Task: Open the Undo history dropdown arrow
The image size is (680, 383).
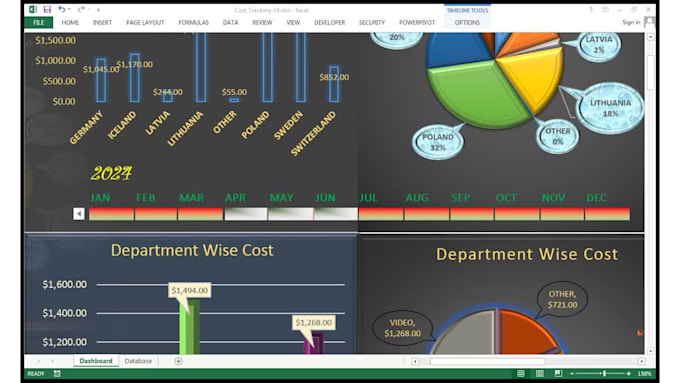Action: pyautogui.click(x=69, y=10)
